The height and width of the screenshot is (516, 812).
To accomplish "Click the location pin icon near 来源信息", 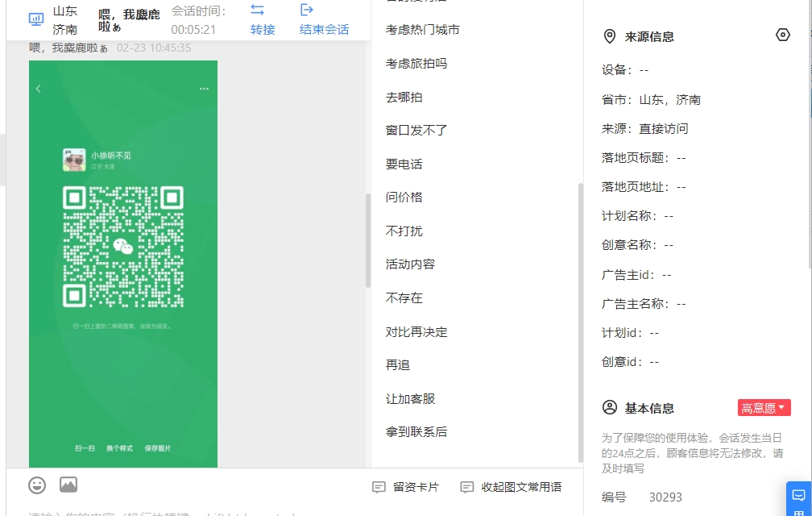I will coord(610,36).
